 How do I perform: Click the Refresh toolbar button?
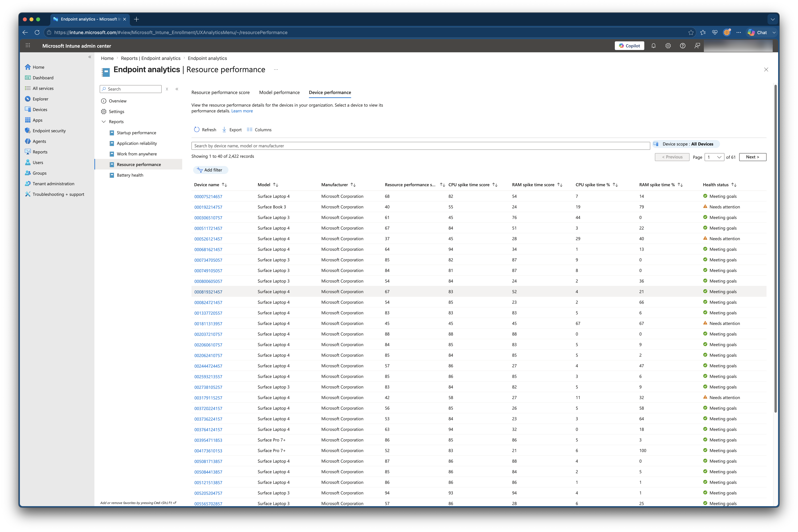(205, 130)
